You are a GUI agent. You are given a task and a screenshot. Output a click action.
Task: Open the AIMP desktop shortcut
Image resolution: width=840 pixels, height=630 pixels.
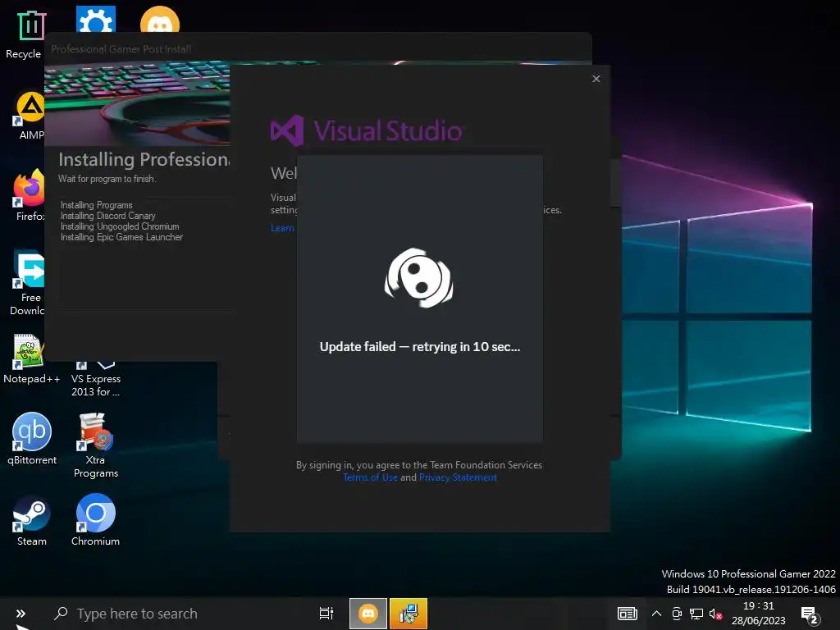pyautogui.click(x=30, y=109)
